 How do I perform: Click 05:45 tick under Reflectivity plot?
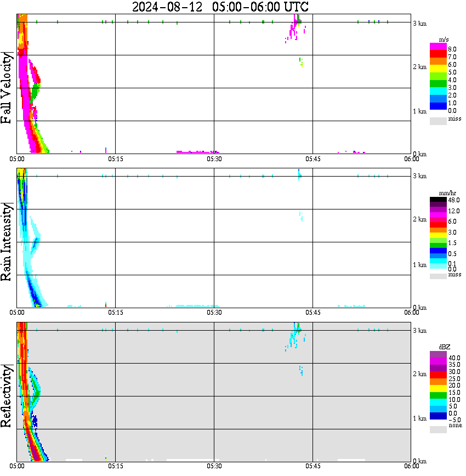pyautogui.click(x=313, y=466)
